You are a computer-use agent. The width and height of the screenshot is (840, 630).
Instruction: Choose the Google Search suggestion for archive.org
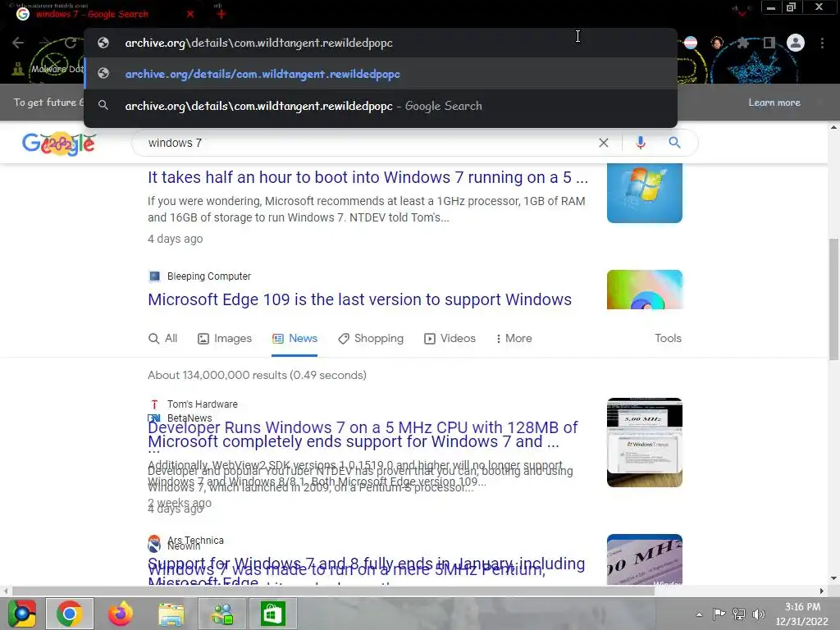pos(381,106)
